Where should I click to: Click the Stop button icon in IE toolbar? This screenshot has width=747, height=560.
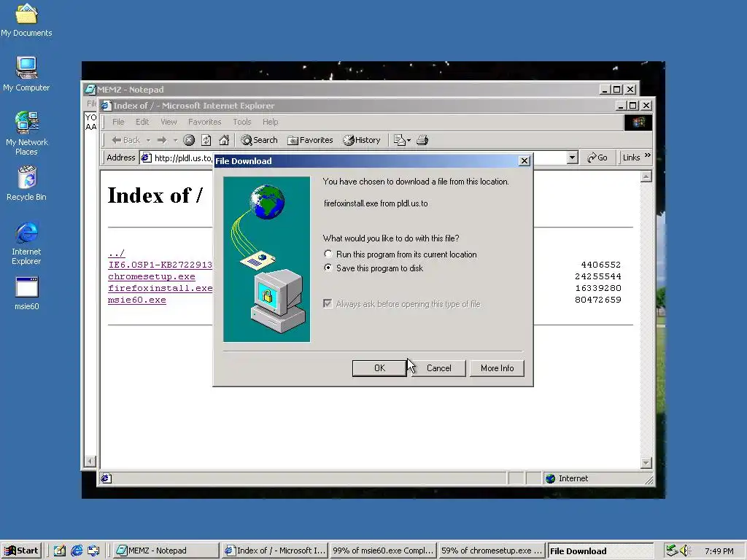tap(189, 140)
